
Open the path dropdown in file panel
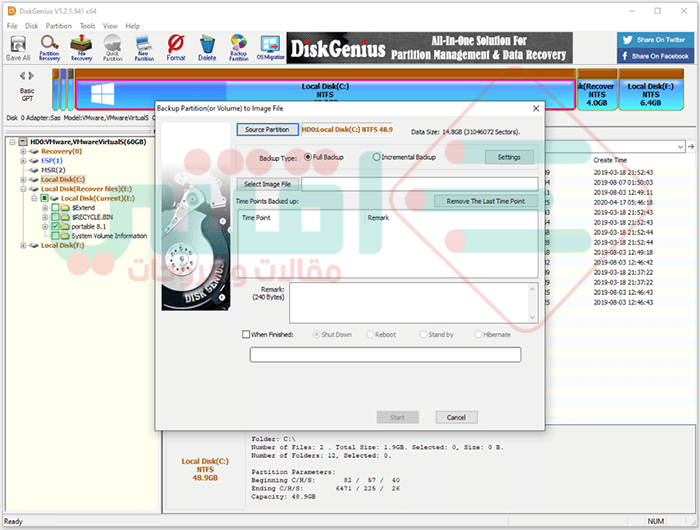coord(680,146)
